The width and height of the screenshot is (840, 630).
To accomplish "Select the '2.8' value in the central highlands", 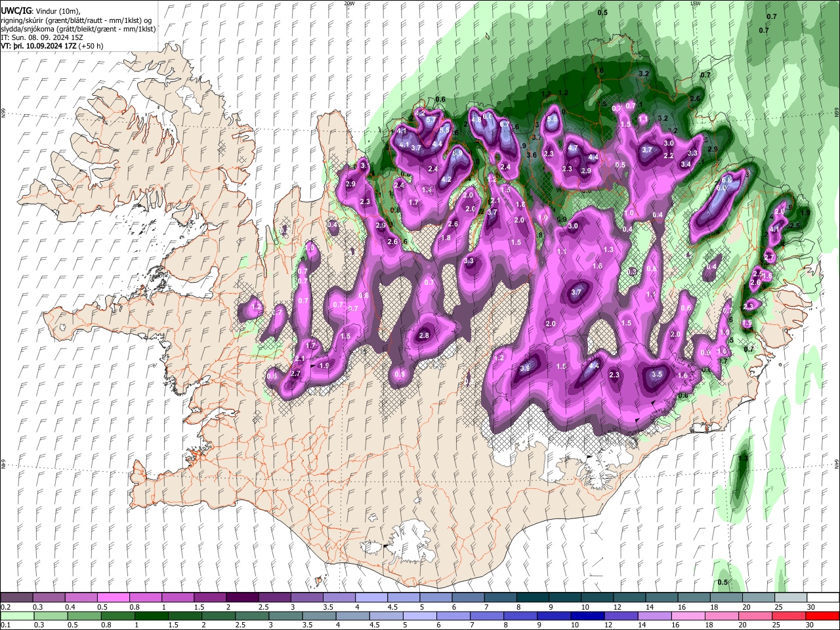I will [x=424, y=336].
